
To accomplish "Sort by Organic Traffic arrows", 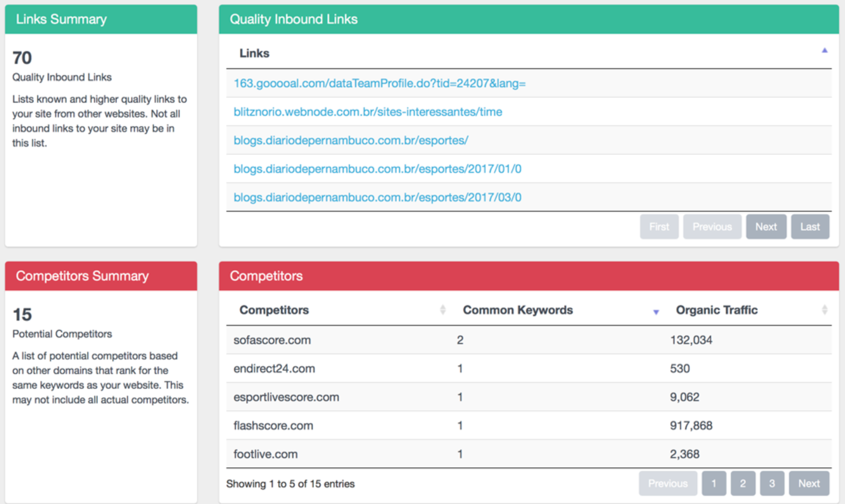I will click(824, 310).
